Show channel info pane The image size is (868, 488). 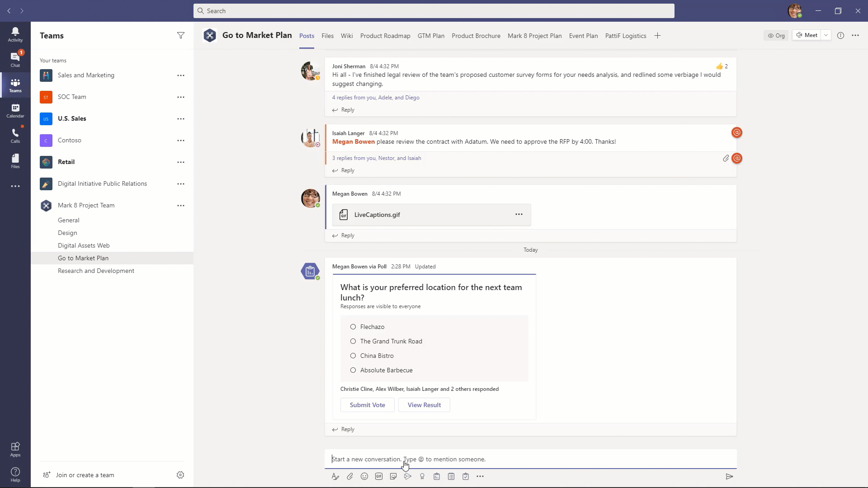(x=840, y=35)
